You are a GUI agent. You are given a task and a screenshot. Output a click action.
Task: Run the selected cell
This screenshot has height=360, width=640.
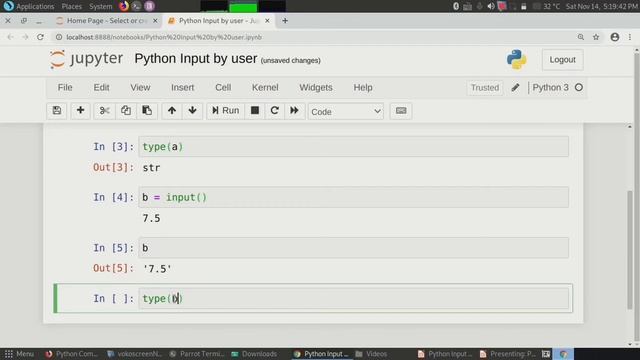click(x=225, y=111)
